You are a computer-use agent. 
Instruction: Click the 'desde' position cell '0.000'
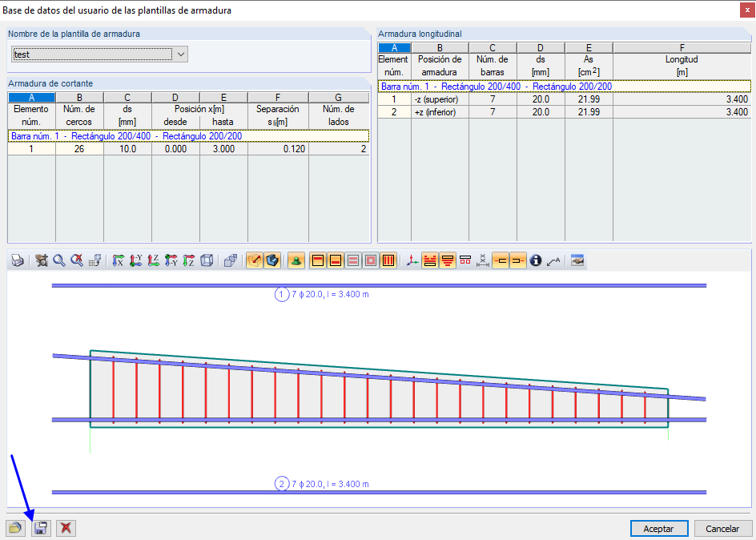point(175,149)
